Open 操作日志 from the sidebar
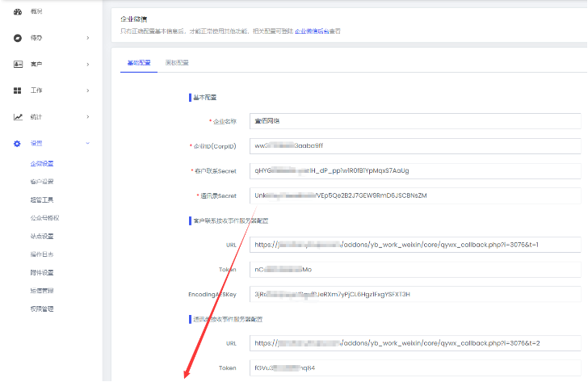588x382 pixels. [x=42, y=254]
